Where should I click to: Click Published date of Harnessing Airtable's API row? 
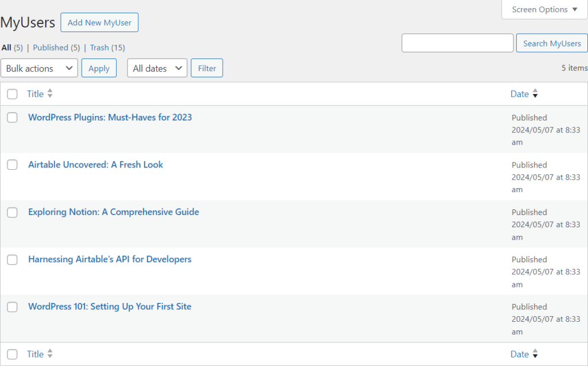(x=546, y=271)
